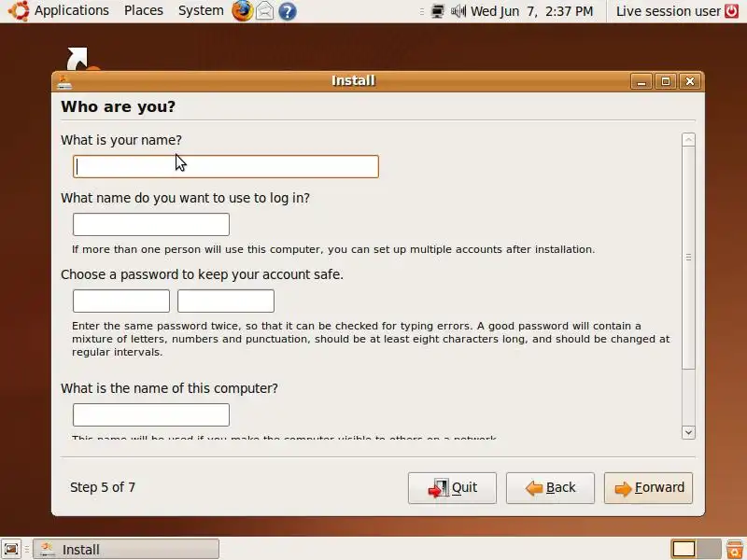Click the Wed Jun 7 clock

coord(531,11)
